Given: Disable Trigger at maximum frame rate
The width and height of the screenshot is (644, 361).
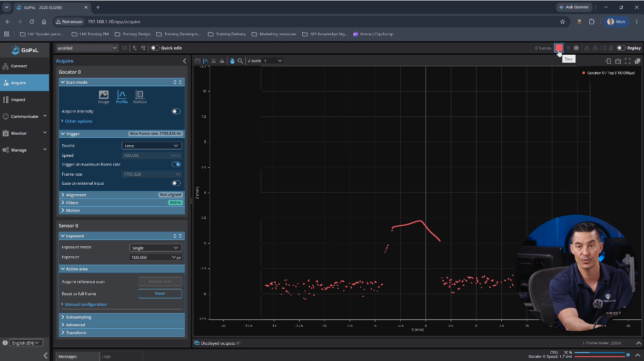Looking at the screenshot, I should (176, 164).
